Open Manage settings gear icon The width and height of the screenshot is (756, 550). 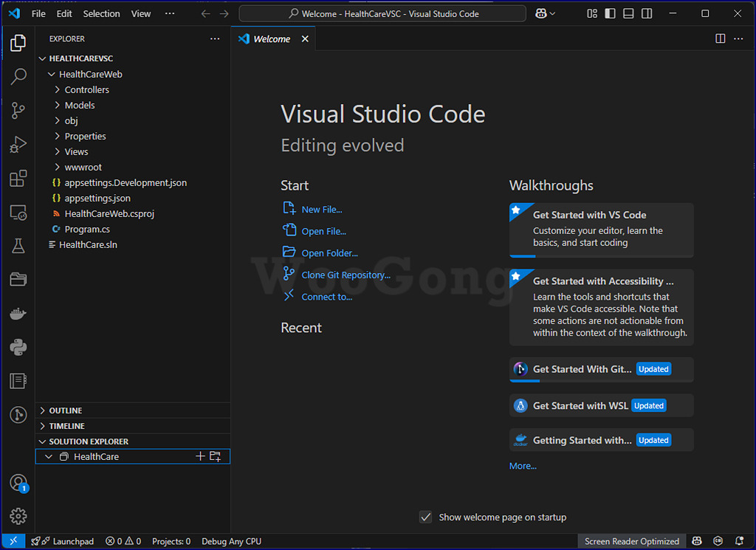pyautogui.click(x=18, y=516)
